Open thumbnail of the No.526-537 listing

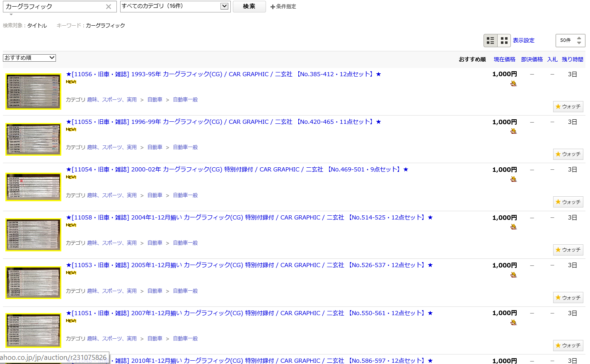[x=33, y=282]
